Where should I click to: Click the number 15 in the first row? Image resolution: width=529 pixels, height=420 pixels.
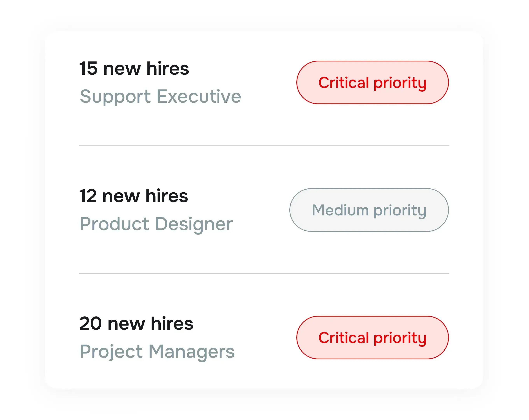click(88, 68)
